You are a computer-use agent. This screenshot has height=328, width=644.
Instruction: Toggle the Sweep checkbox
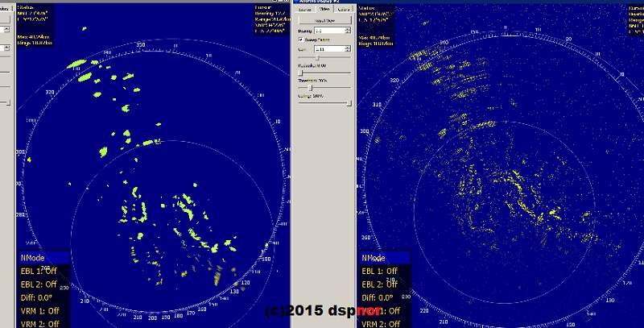point(301,39)
